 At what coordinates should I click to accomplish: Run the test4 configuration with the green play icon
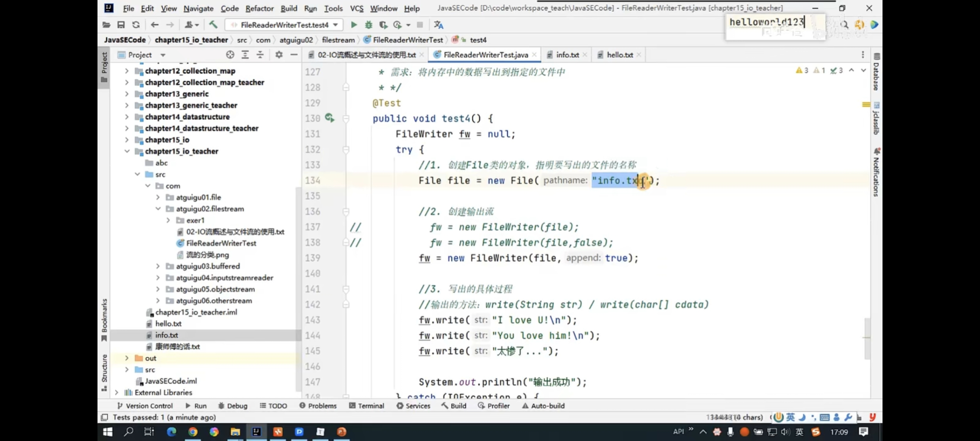point(354,25)
